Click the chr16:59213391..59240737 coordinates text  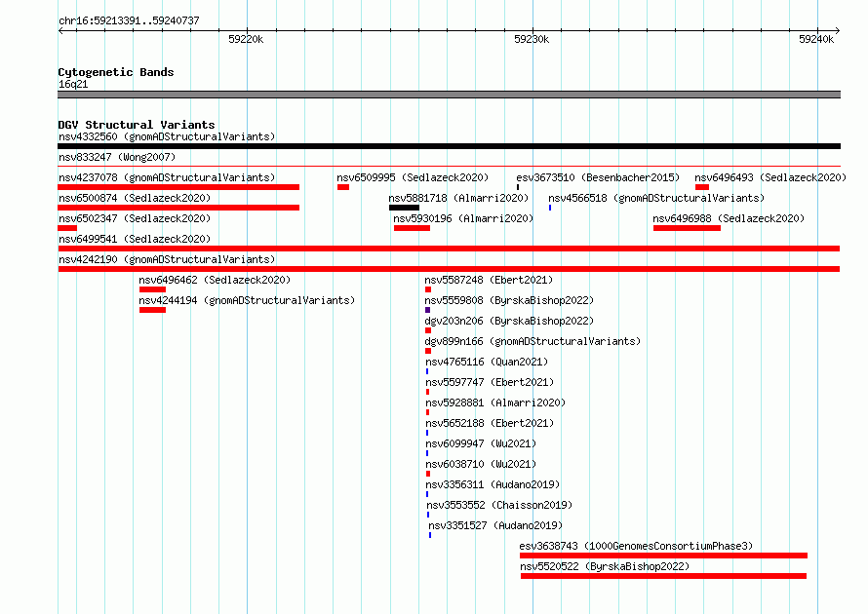(129, 21)
